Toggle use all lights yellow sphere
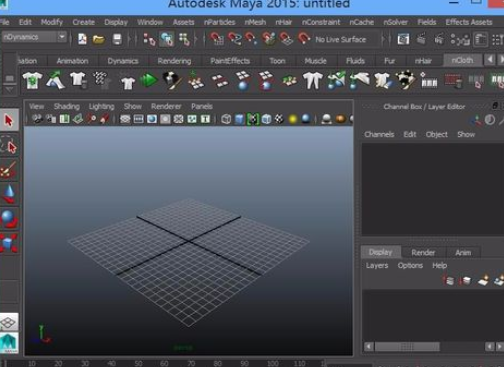504x367 pixels. click(293, 119)
